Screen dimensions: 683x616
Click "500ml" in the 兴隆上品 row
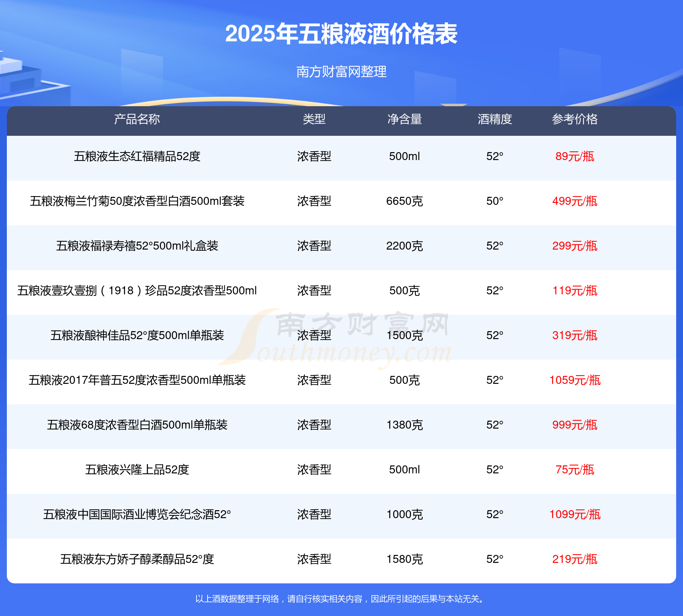[404, 470]
